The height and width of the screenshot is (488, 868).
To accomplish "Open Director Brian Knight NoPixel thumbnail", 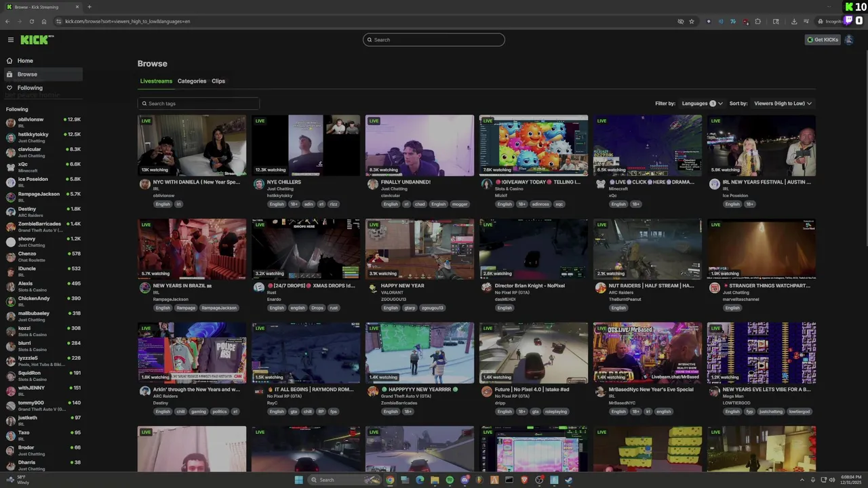I will tap(534, 249).
